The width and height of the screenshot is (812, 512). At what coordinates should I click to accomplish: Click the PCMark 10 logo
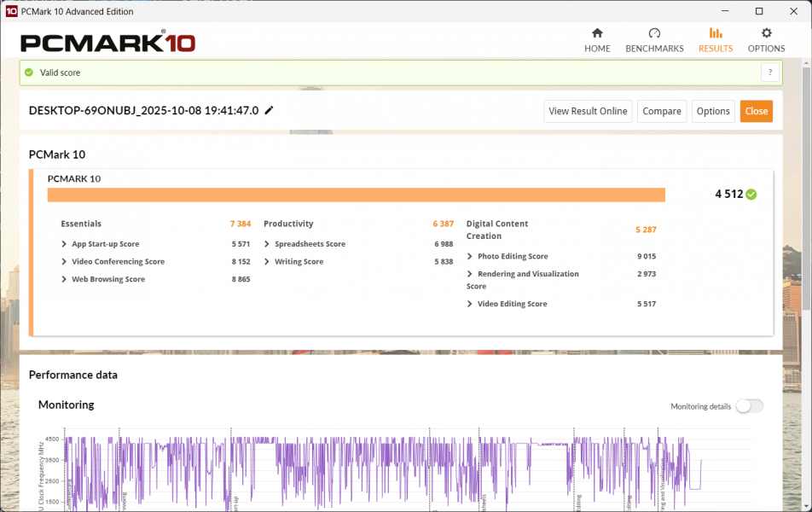(x=107, y=43)
